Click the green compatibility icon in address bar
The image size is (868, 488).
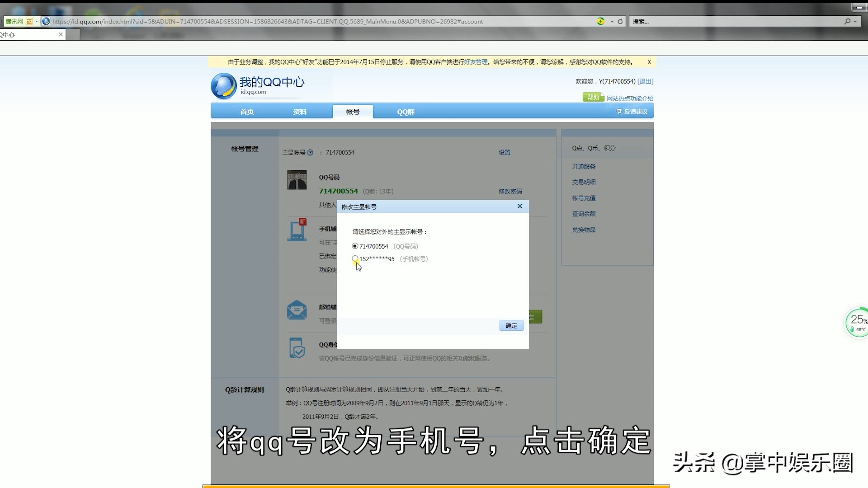coord(600,21)
